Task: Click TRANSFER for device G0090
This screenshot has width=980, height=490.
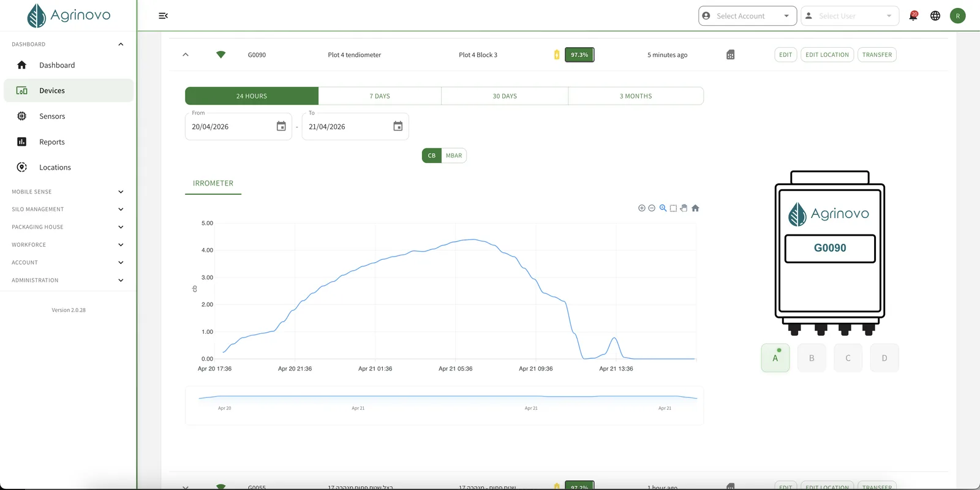Action: tap(877, 55)
